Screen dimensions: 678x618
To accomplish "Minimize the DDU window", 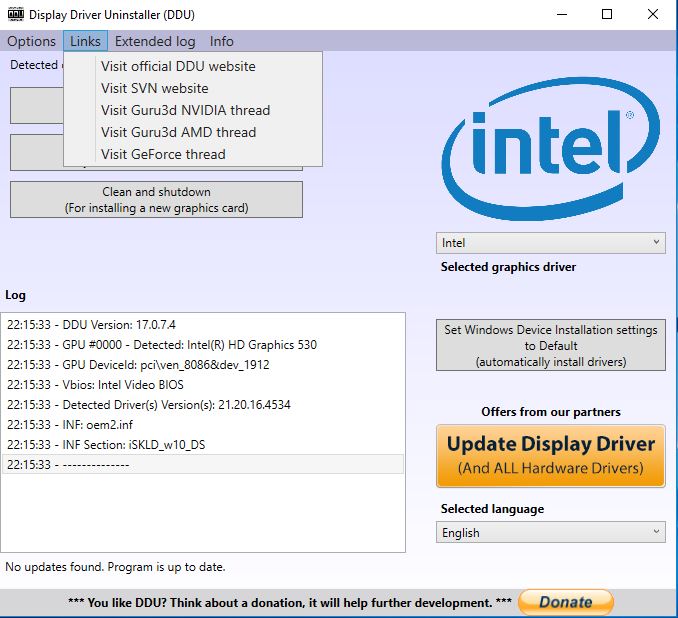I will click(562, 14).
